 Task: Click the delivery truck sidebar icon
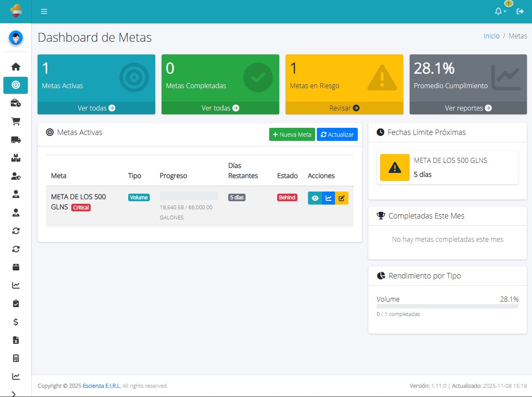tap(16, 140)
